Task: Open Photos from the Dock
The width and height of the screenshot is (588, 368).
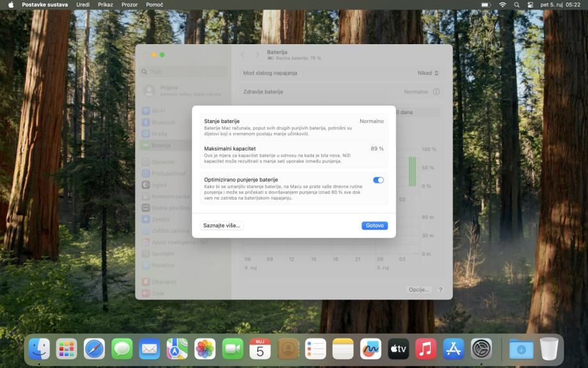Action: click(205, 349)
